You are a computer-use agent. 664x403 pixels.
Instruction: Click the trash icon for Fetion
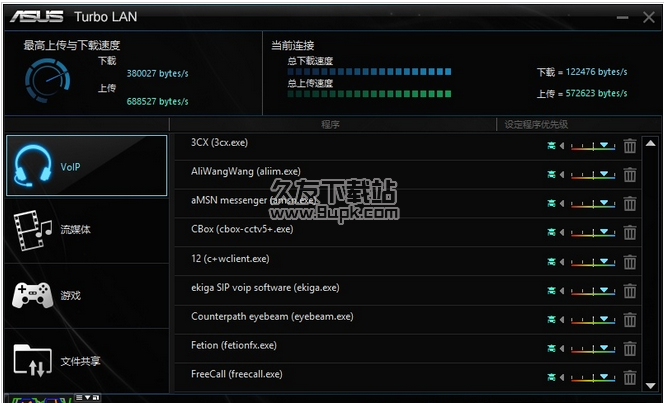(x=630, y=348)
